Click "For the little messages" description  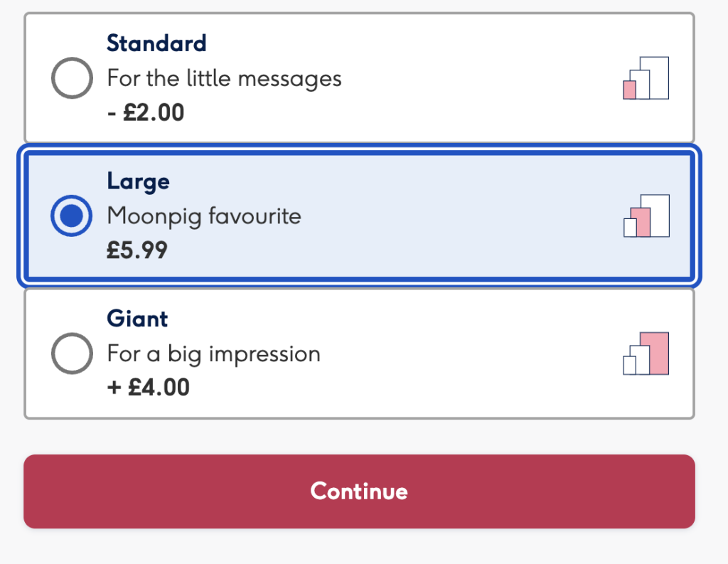pos(224,78)
